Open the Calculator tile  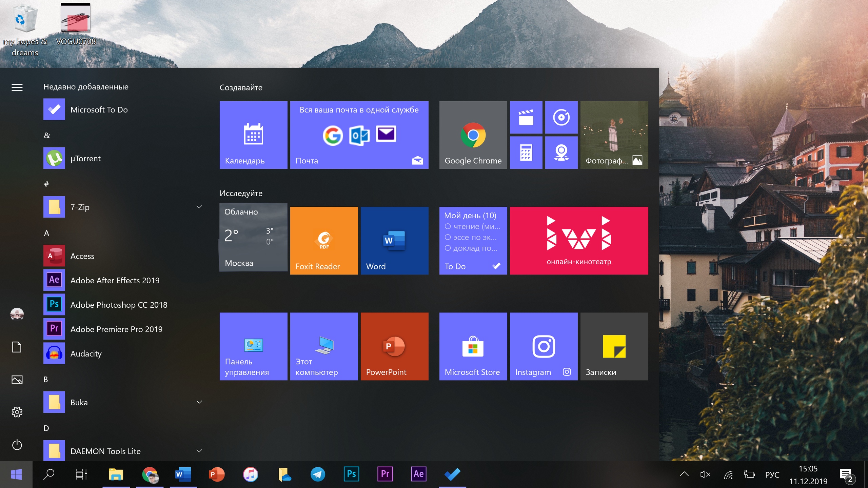pos(526,152)
